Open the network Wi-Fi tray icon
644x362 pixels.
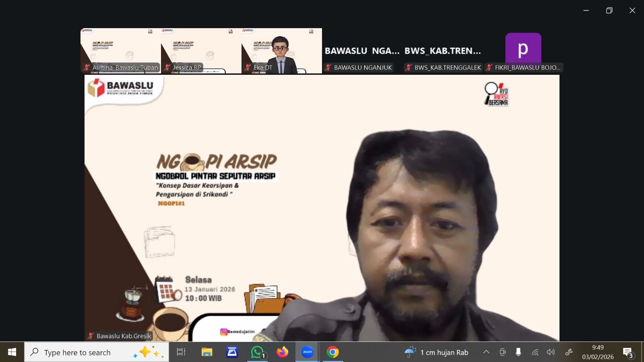coord(535,352)
